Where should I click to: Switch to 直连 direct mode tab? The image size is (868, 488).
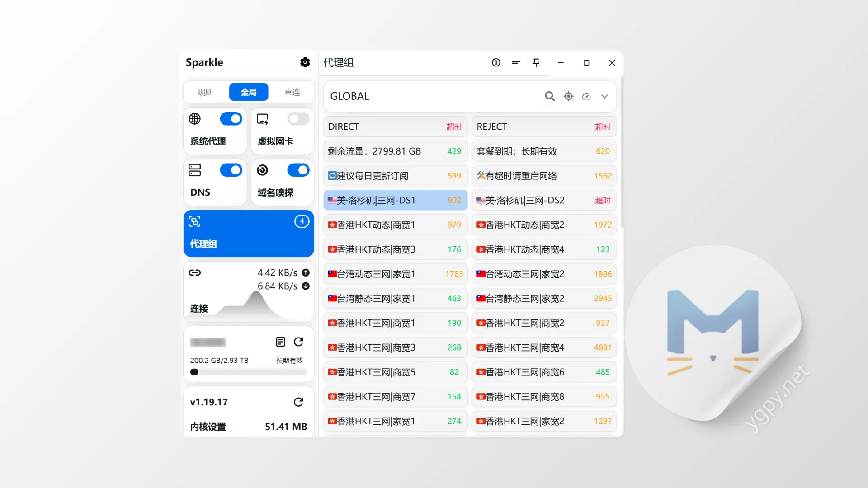tap(292, 92)
